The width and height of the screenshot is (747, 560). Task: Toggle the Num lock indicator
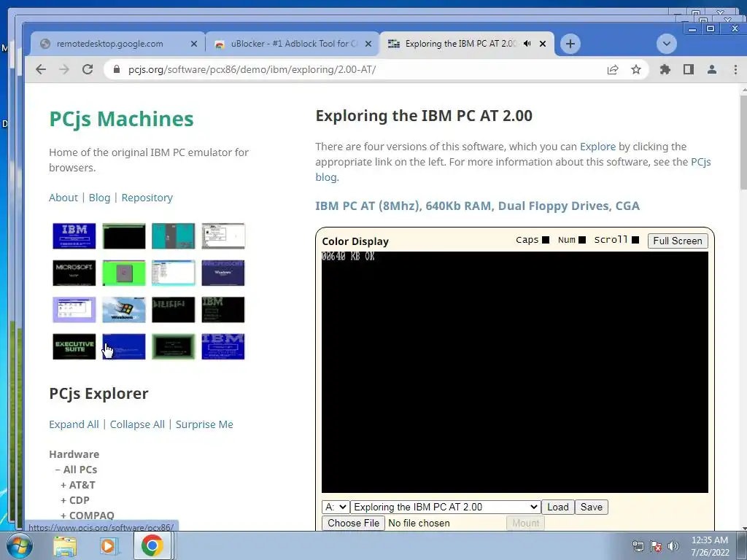tap(581, 240)
